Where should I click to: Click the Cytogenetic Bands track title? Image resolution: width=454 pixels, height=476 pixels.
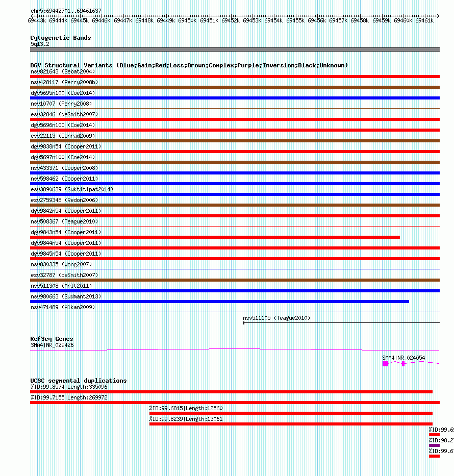(x=61, y=38)
